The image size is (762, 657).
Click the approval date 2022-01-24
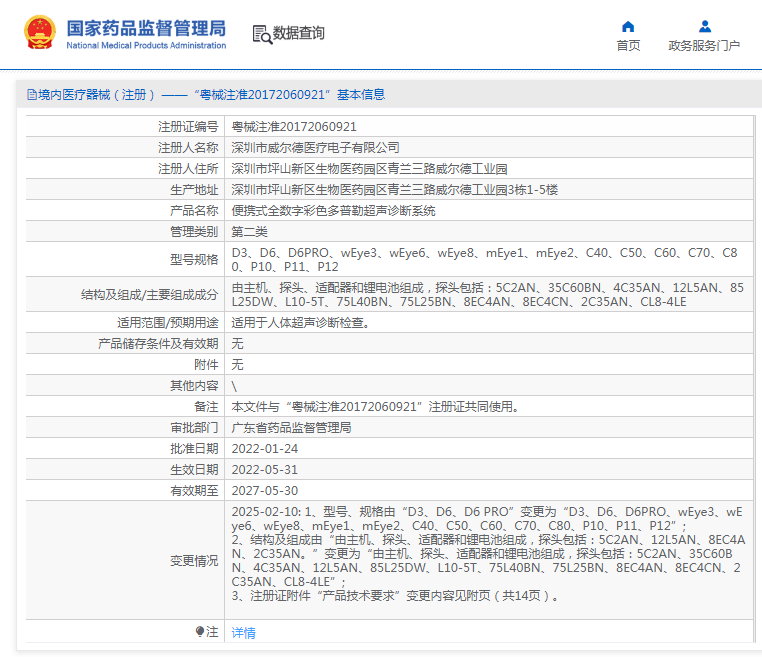coord(265,449)
